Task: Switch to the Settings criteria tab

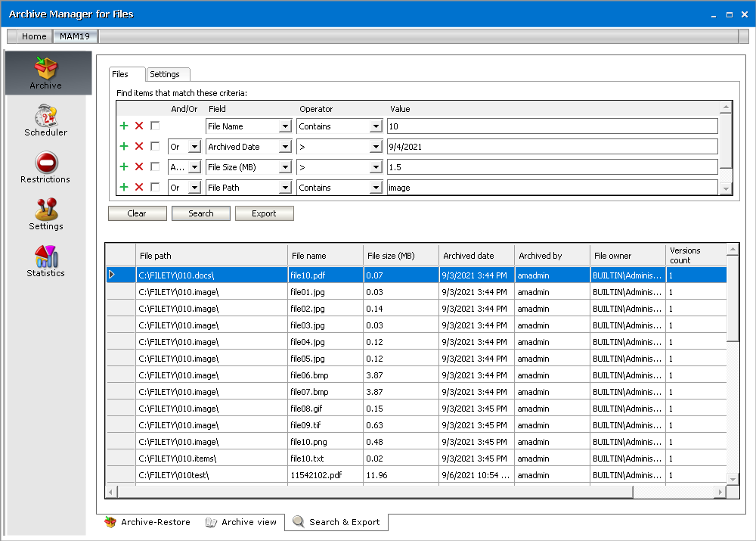Action: tap(165, 74)
